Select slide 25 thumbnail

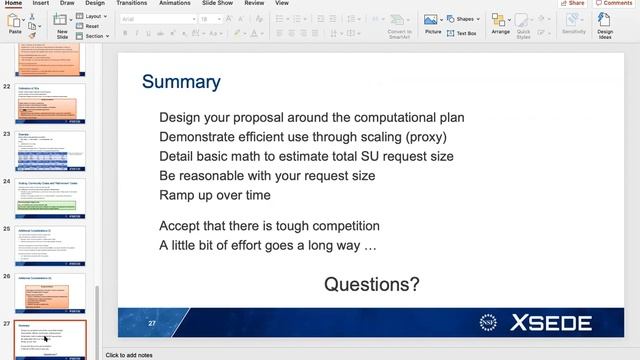coord(50,246)
